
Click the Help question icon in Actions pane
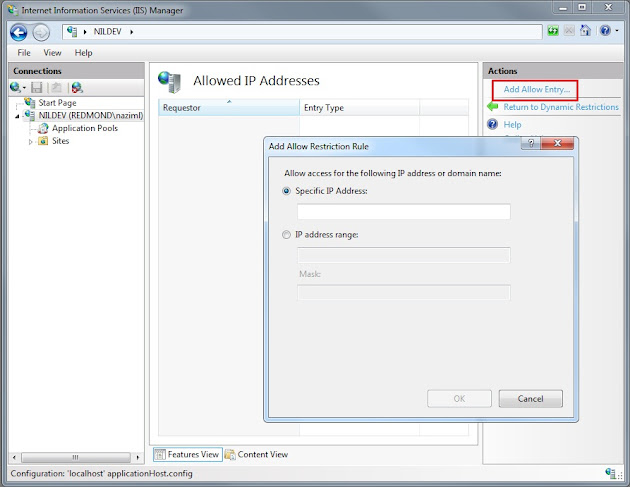493,124
